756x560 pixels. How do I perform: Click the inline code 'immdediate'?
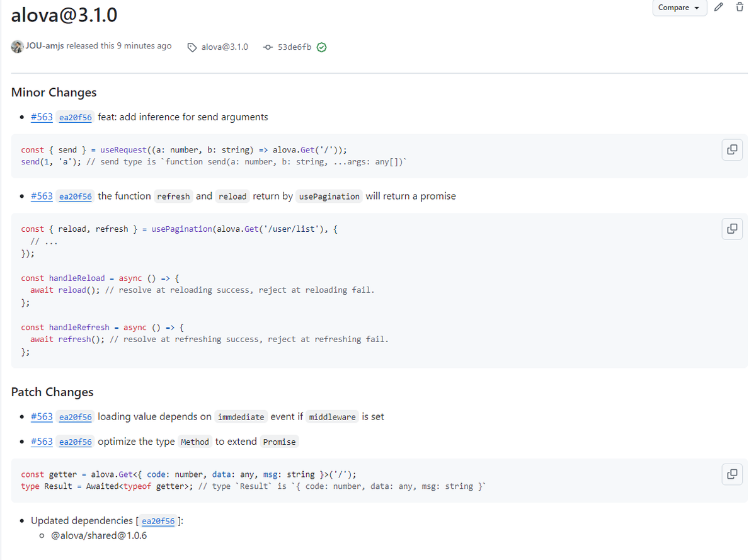(241, 417)
